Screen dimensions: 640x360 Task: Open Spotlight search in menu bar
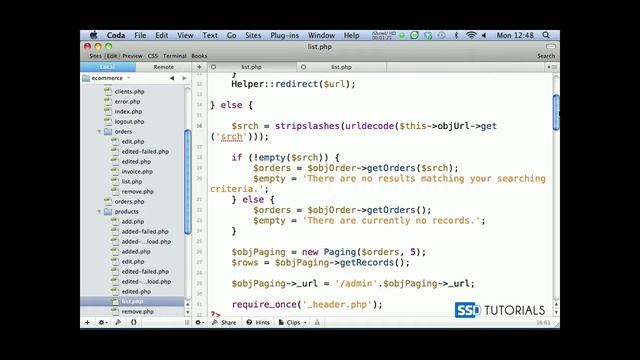click(x=546, y=36)
